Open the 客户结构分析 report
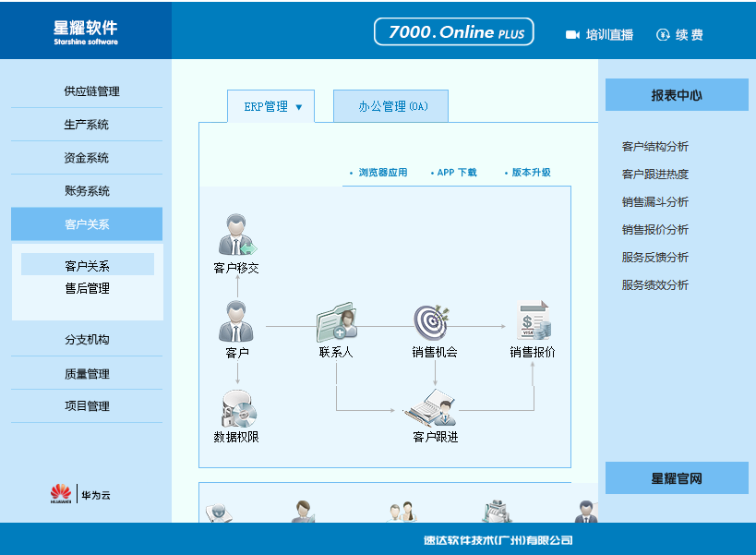This screenshot has width=756, height=555. point(654,147)
